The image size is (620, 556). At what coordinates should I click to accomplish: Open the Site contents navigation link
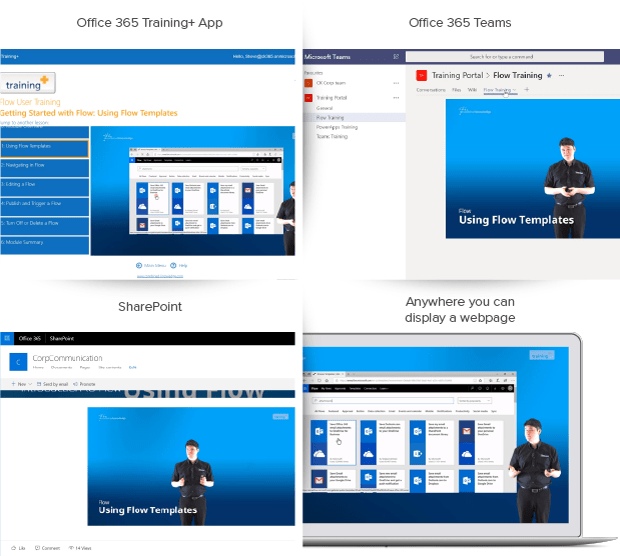(110, 367)
